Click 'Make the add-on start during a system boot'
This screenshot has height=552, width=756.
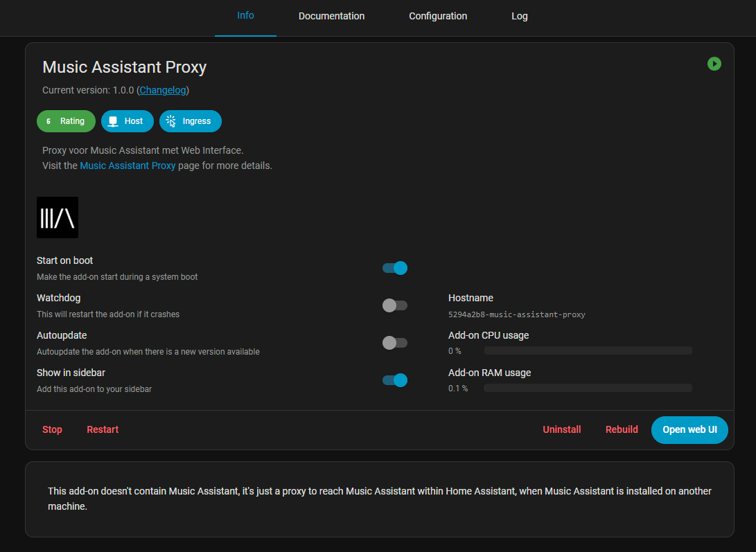click(117, 277)
